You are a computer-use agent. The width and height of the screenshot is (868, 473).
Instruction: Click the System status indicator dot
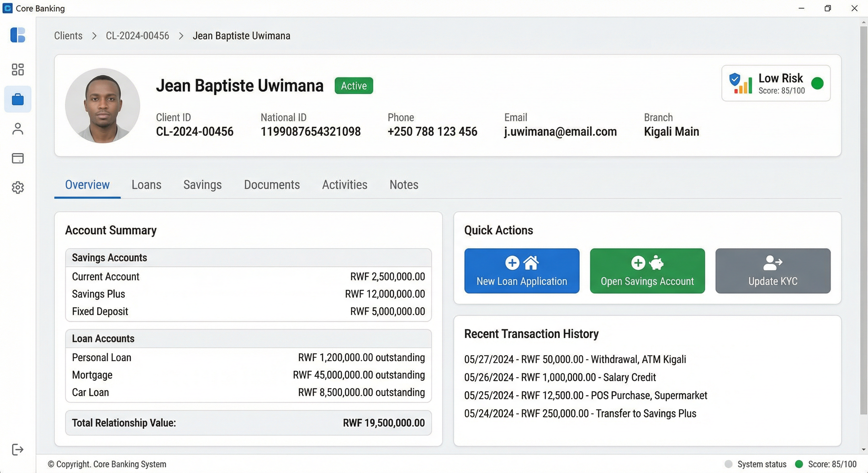pyautogui.click(x=728, y=464)
